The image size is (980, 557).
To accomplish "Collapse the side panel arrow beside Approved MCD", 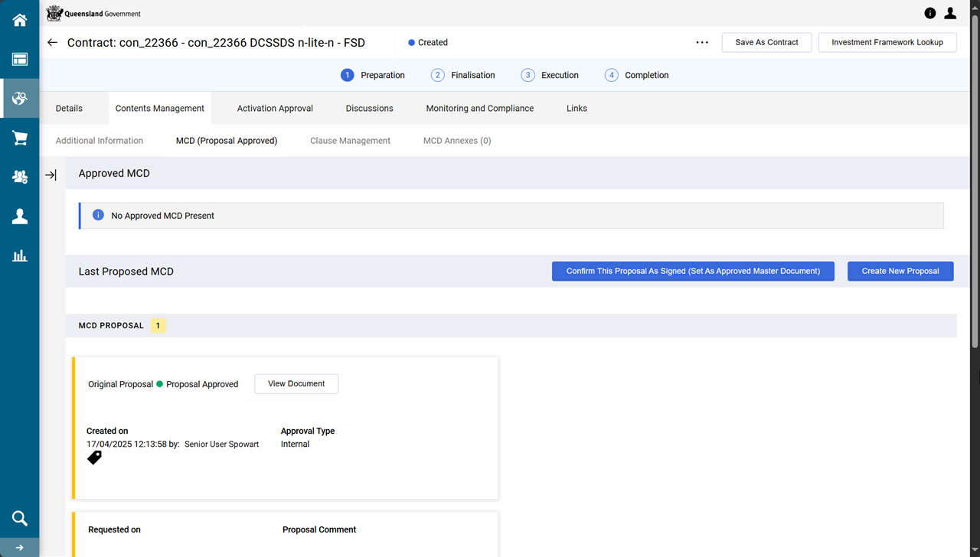I will coord(51,175).
